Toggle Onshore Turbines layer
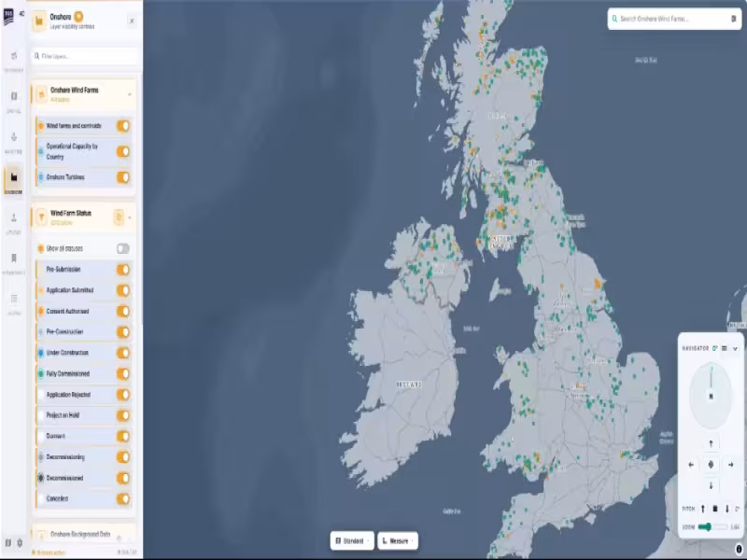Screen dimensions: 747x560 (123, 177)
